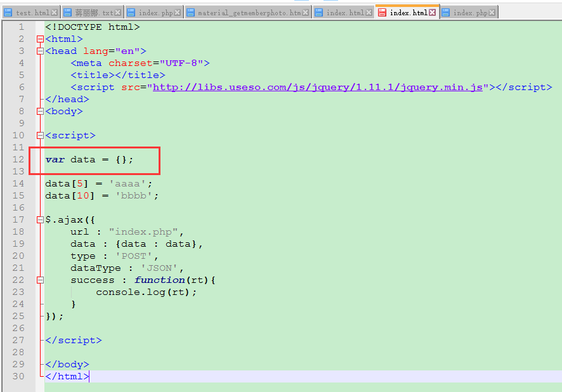Image resolution: width=562 pixels, height=392 pixels.
Task: Close the test.html tab
Action: [54, 13]
